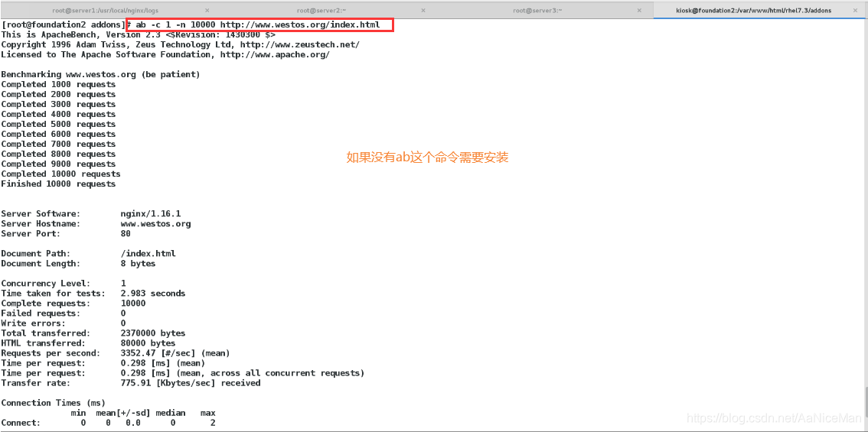Select the kiosk@foundation2 addons tab
Screen dimensions: 868x432
coord(753,10)
